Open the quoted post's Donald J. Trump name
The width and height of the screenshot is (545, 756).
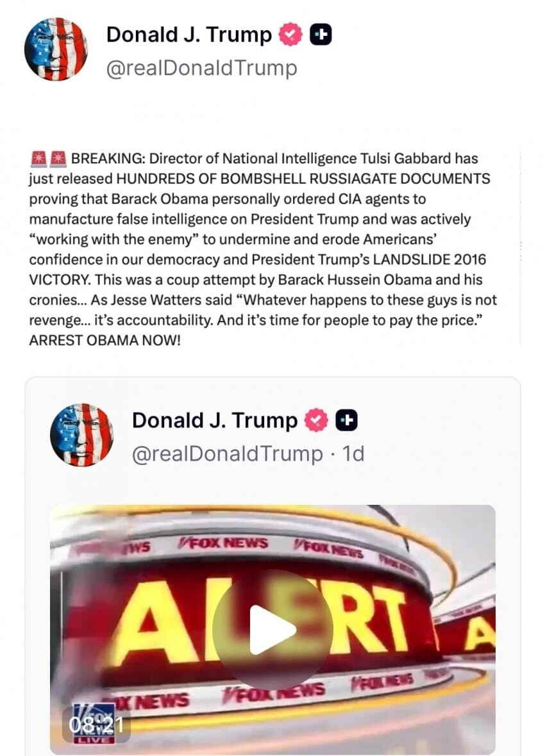[x=215, y=420]
